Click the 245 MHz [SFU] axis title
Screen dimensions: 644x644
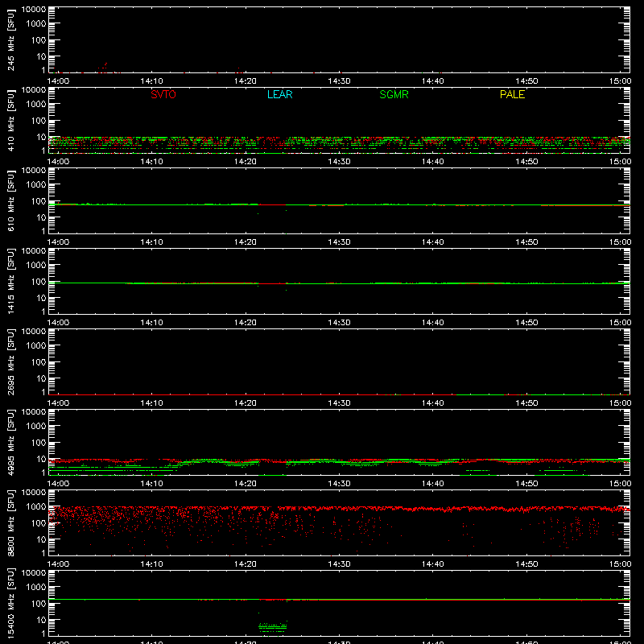[10, 40]
